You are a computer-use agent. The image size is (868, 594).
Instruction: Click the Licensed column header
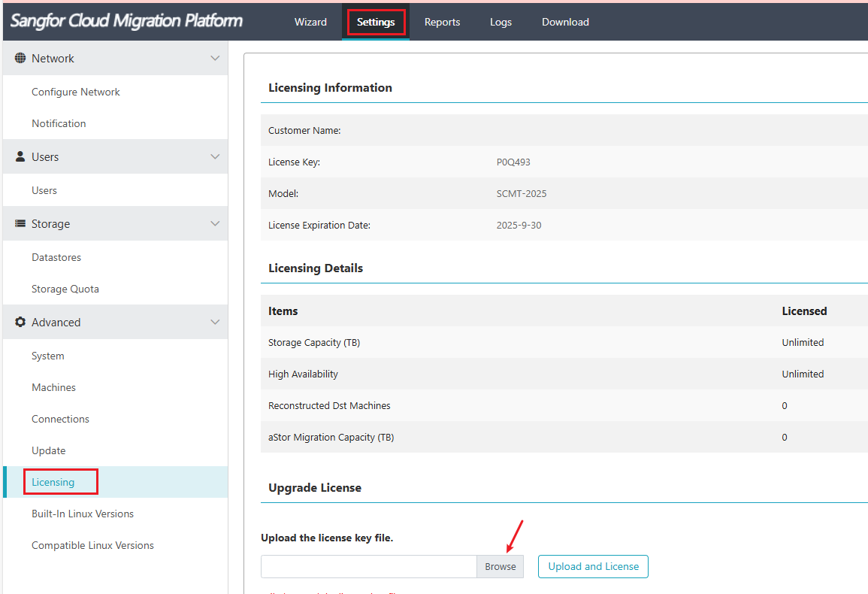pyautogui.click(x=804, y=311)
